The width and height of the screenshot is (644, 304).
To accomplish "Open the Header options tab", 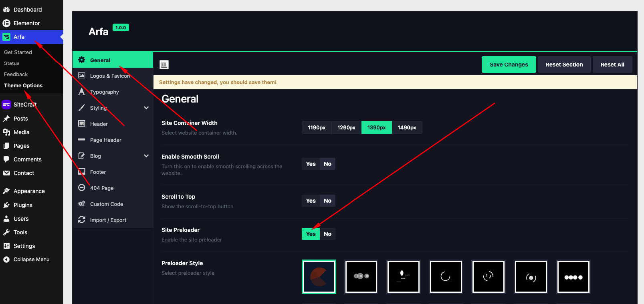I will (x=113, y=124).
